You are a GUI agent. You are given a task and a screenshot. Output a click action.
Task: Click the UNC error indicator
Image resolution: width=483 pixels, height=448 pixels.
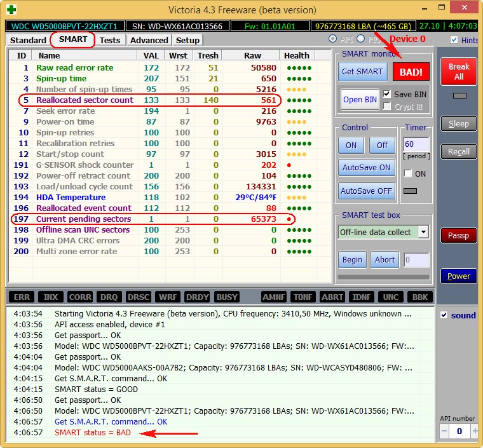(391, 297)
